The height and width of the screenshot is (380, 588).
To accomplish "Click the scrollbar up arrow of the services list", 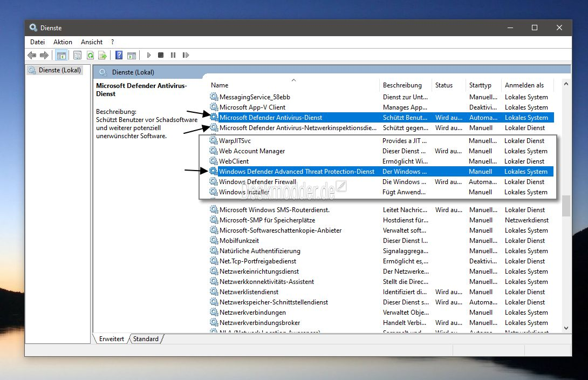I will click(566, 84).
